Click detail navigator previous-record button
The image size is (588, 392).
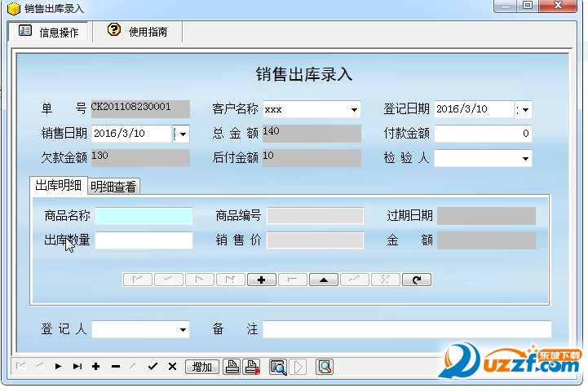(x=169, y=280)
